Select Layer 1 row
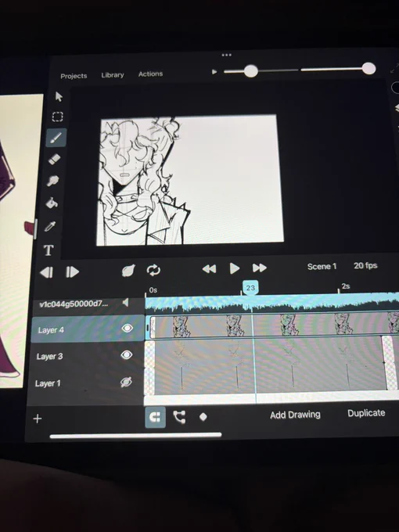Image resolution: width=399 pixels, height=532 pixels. 86,383
